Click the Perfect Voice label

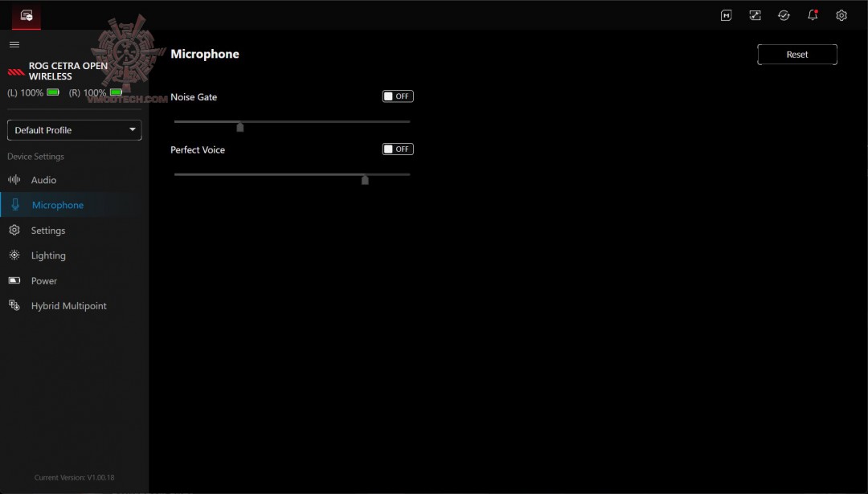(x=198, y=149)
